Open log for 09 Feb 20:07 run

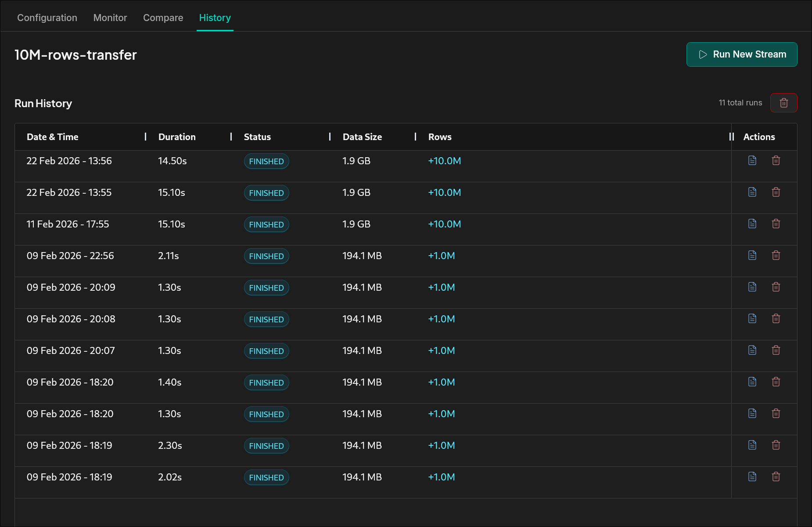point(752,350)
